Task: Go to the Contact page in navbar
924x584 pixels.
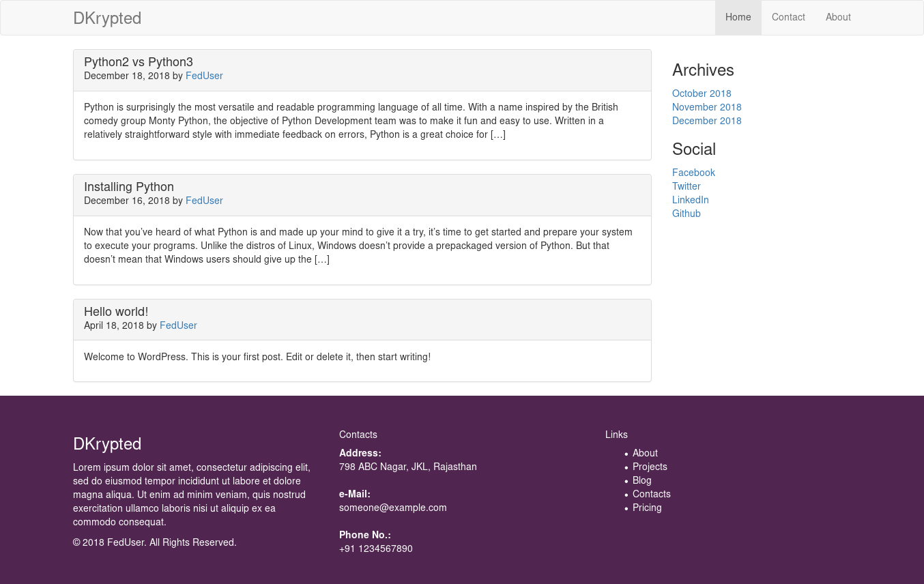Action: pos(788,18)
